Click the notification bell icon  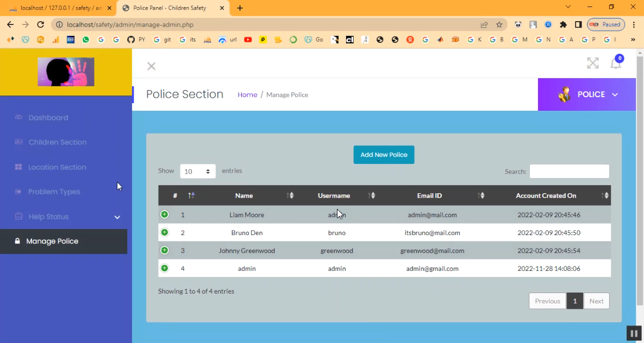(616, 63)
